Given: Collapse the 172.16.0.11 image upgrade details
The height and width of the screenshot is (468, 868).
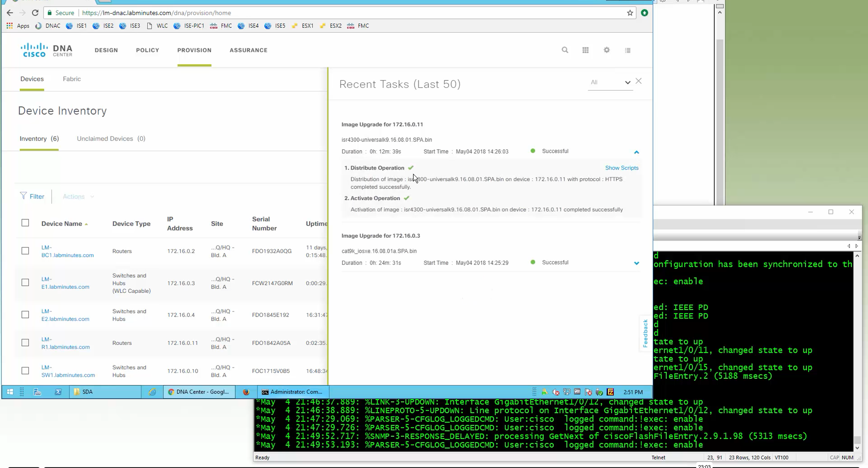Looking at the screenshot, I should 636,152.
